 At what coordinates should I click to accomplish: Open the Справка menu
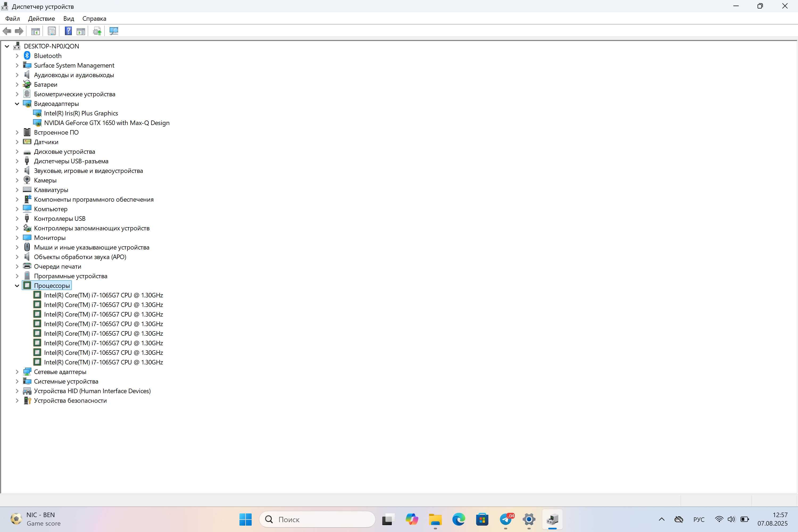tap(94, 18)
